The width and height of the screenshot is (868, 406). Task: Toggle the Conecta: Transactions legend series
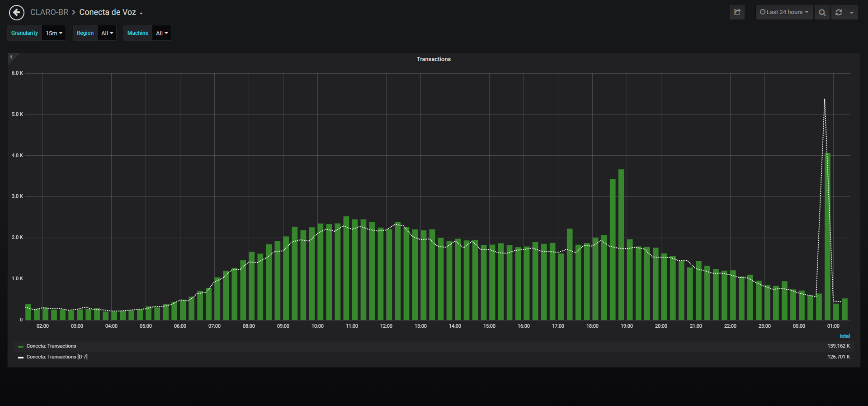pyautogui.click(x=51, y=346)
